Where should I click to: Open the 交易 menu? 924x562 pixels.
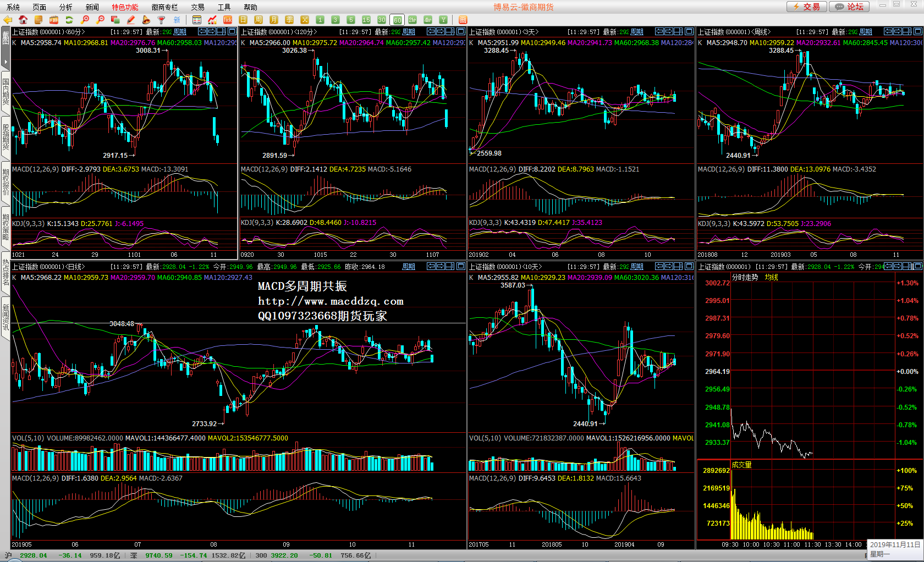(198, 7)
